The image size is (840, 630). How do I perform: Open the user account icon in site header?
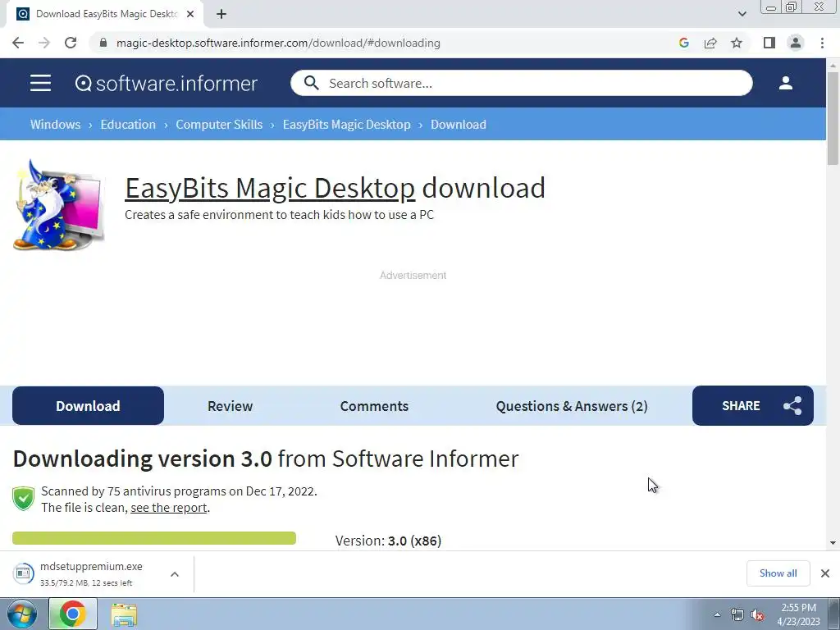pos(785,83)
